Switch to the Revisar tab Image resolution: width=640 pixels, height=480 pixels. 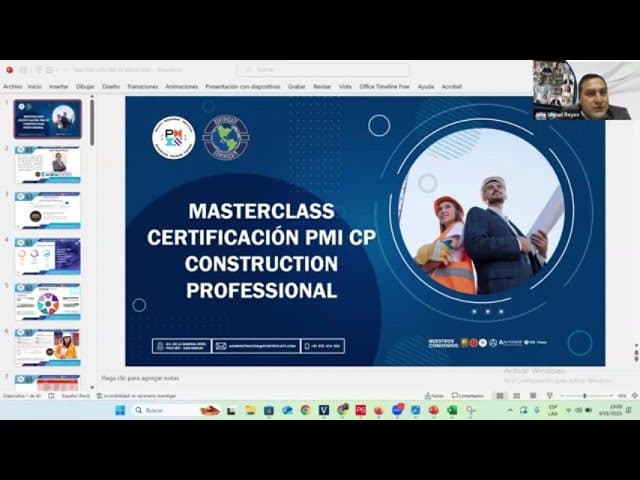[322, 87]
